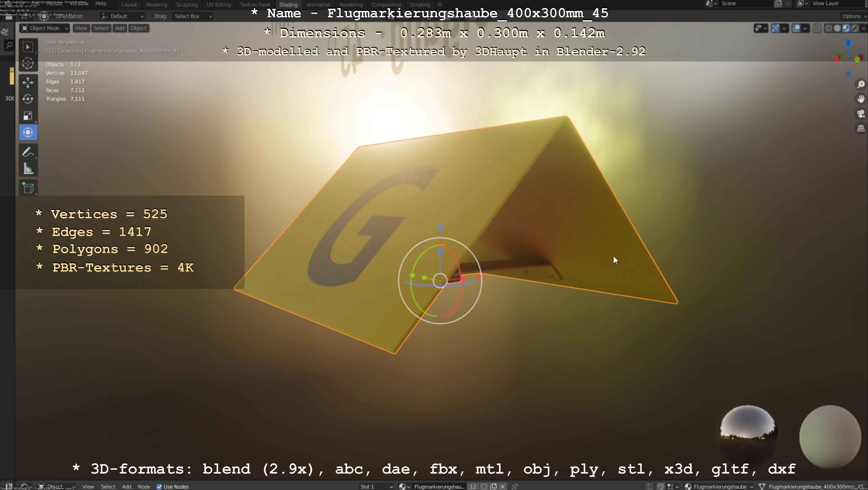The height and width of the screenshot is (490, 868).
Task: Open the Help menu
Action: 101,3
